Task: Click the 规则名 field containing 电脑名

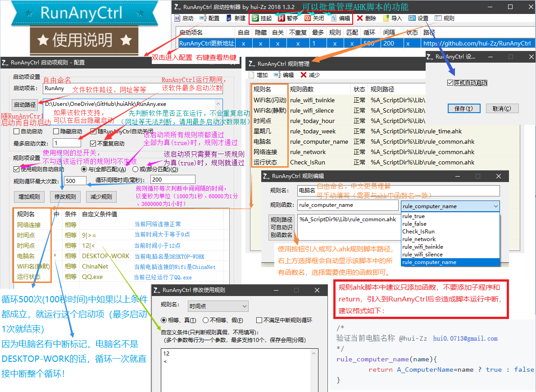Action: coord(398,191)
